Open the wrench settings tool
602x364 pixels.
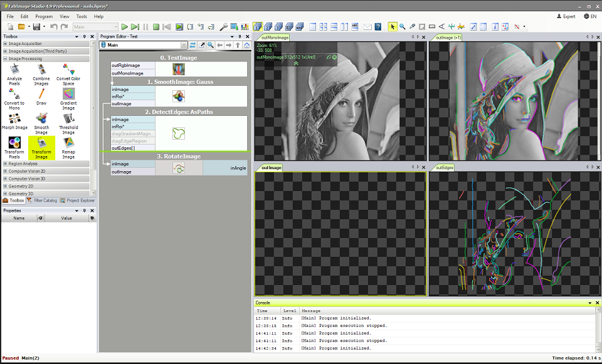223,27
